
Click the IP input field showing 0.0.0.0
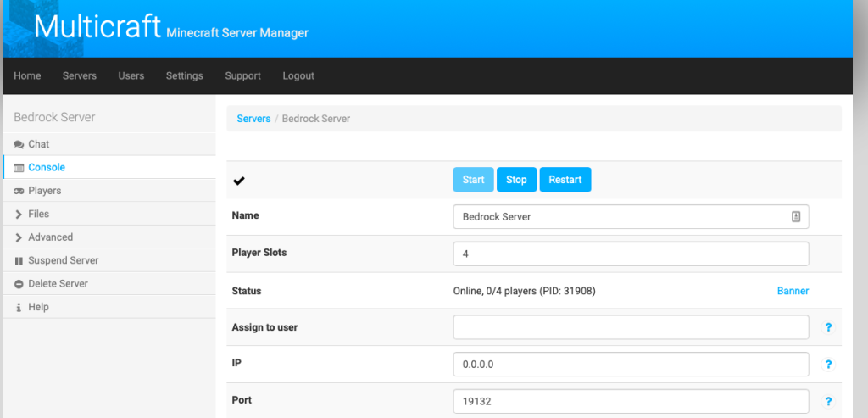point(631,365)
